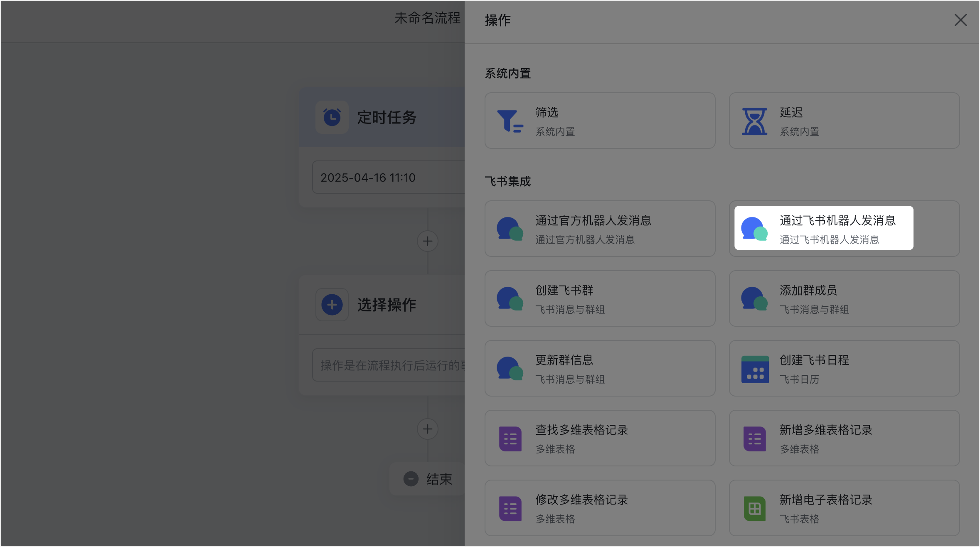
Task: Click the 新增电子表格记录 green sheet icon
Action: click(754, 508)
